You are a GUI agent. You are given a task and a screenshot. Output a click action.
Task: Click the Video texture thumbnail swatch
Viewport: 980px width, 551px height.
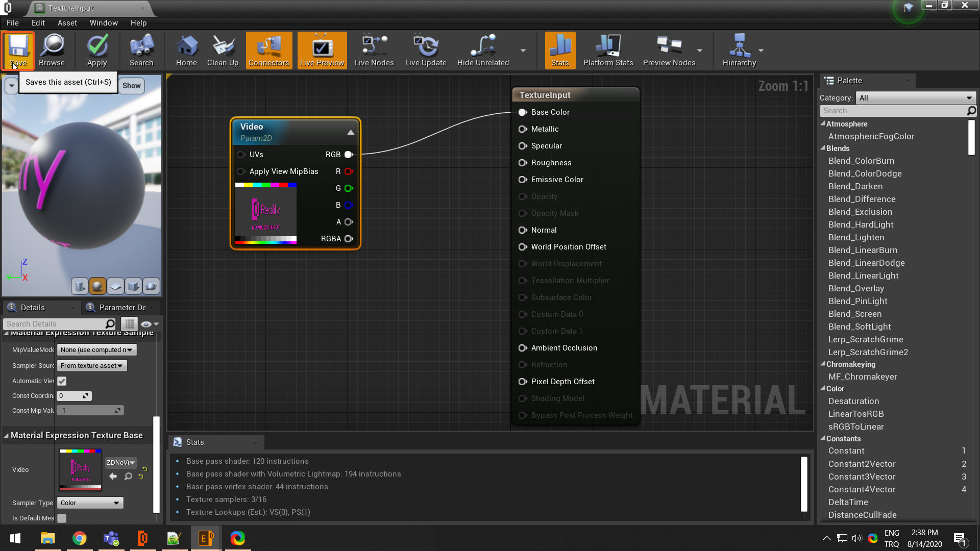point(81,469)
